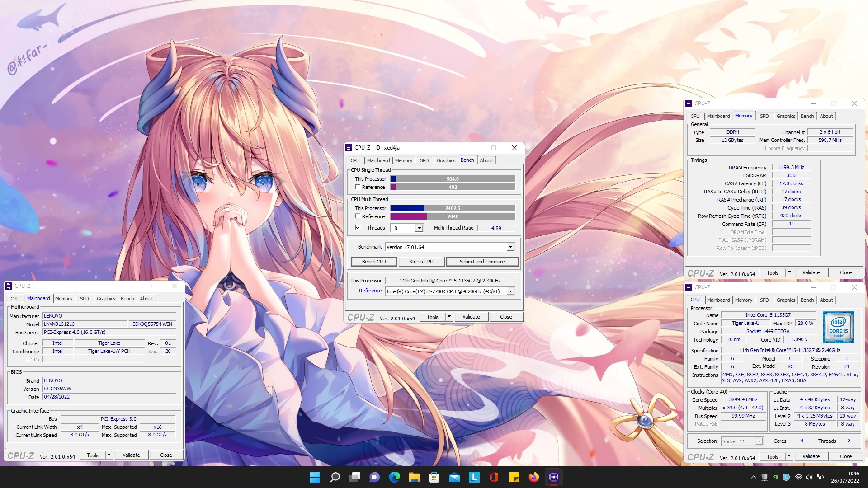Expand Tools dropdown arrow in Mainboard window

click(x=109, y=455)
